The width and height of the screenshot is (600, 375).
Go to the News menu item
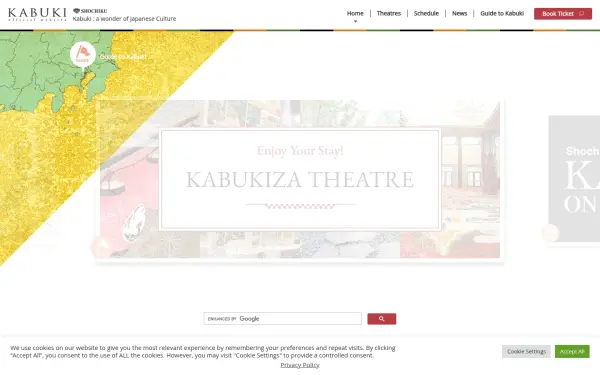click(460, 13)
